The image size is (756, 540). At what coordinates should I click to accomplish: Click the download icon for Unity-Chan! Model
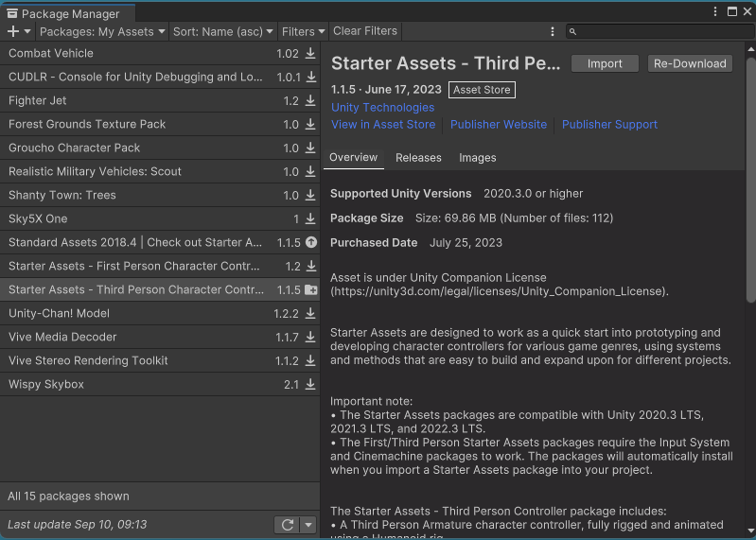[310, 314]
